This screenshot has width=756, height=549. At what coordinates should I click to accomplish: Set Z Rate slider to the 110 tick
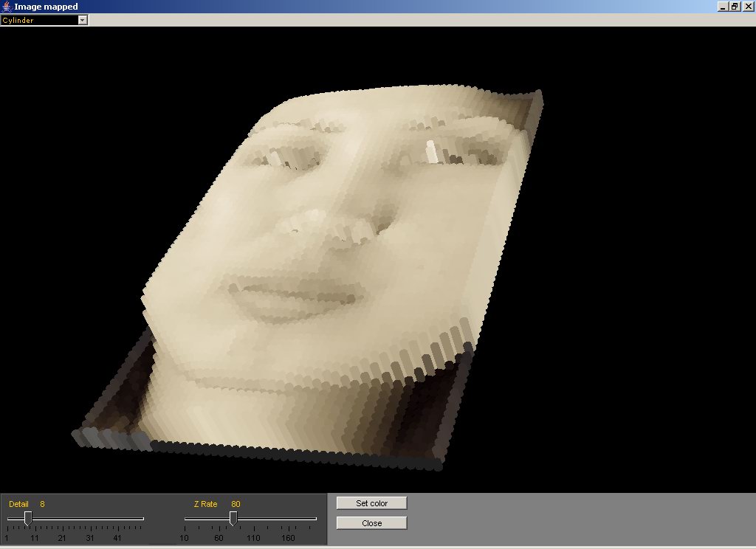pyautogui.click(x=253, y=519)
